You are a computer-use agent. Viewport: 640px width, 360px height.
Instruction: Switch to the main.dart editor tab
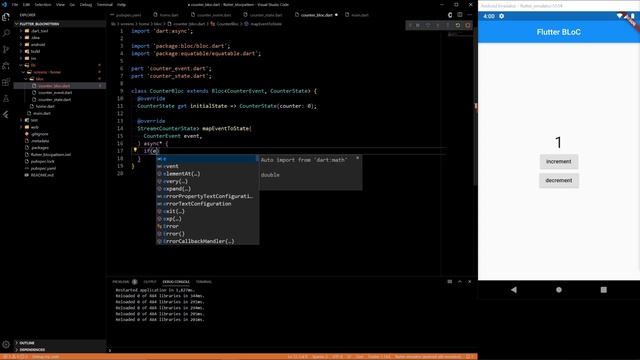point(360,15)
